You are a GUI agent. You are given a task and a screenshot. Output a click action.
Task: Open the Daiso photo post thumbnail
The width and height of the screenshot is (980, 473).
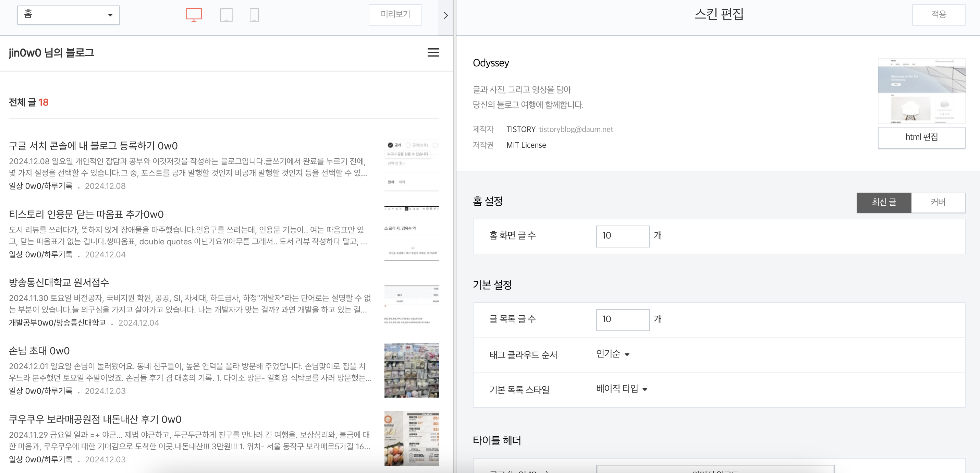pos(412,370)
